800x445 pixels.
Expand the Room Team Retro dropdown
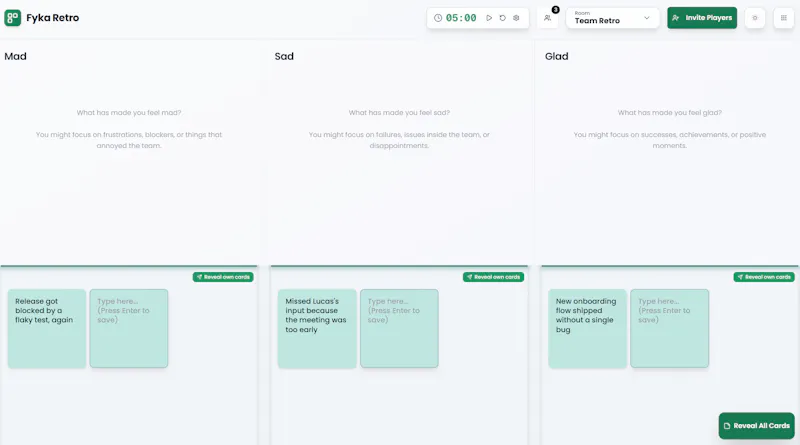pyautogui.click(x=612, y=18)
